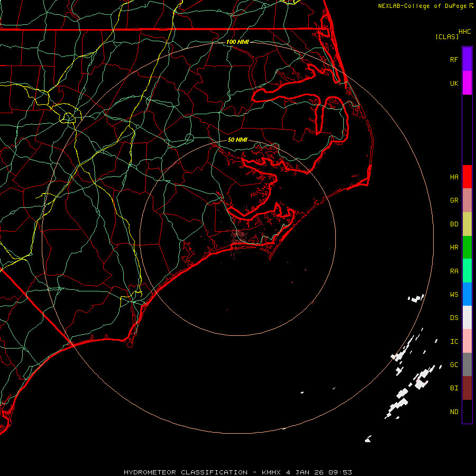Screen dimensions: 476x476
Task: Click the ND legend label
Action: [454, 412]
